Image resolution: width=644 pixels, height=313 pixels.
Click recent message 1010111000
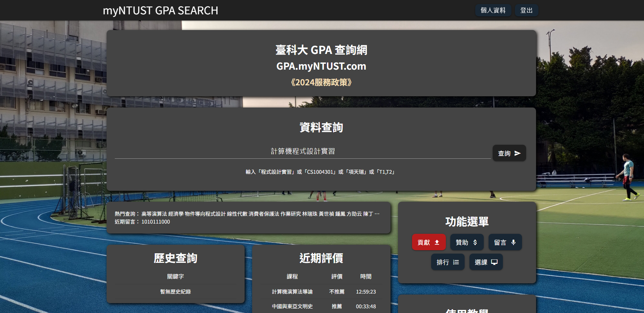click(x=155, y=222)
